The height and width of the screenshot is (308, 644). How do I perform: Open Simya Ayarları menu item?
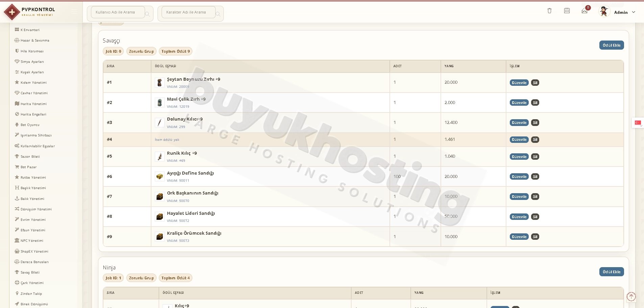pyautogui.click(x=29, y=61)
